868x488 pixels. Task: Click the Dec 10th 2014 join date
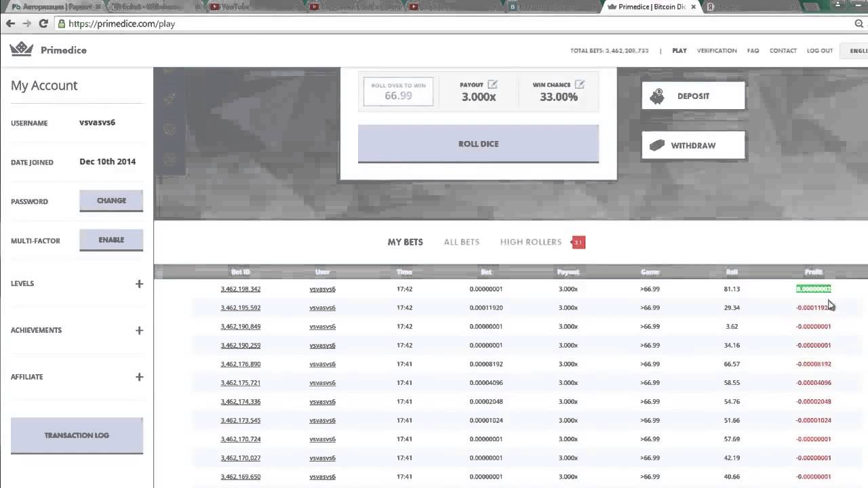coord(108,161)
